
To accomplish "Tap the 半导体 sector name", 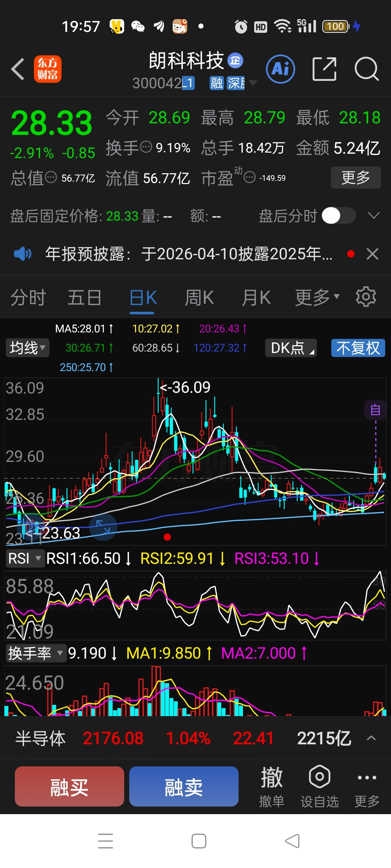I will pos(41,738).
